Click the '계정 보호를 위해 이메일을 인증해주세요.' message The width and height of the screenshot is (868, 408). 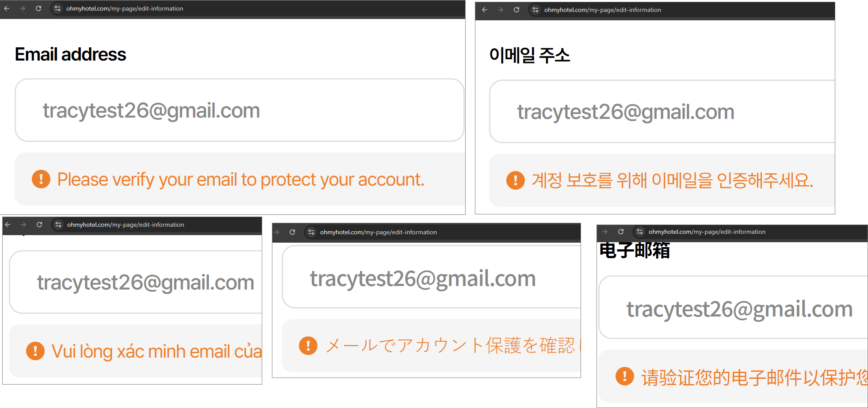673,180
